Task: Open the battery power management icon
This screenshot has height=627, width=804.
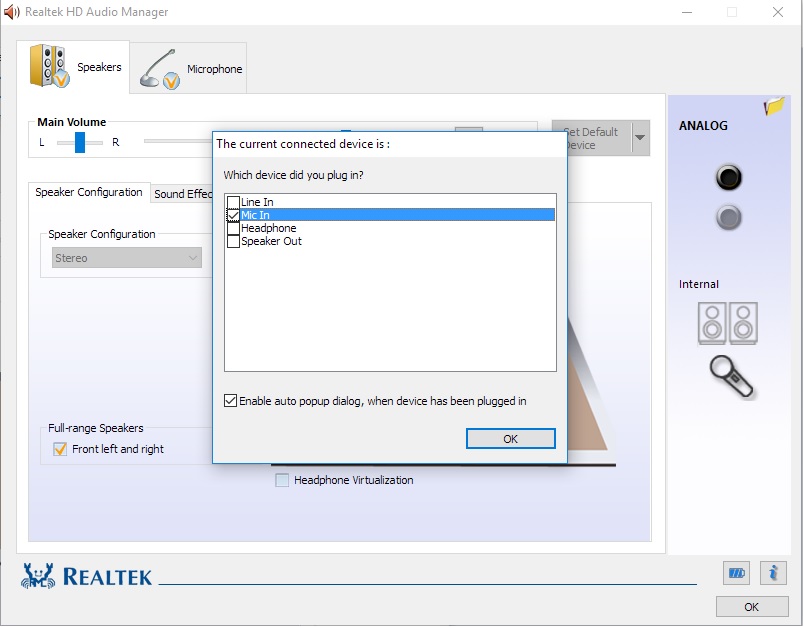Action: coord(736,573)
